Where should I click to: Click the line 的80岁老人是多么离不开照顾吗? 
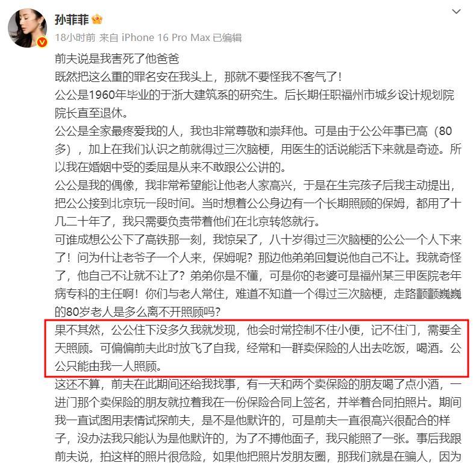coord(138,312)
